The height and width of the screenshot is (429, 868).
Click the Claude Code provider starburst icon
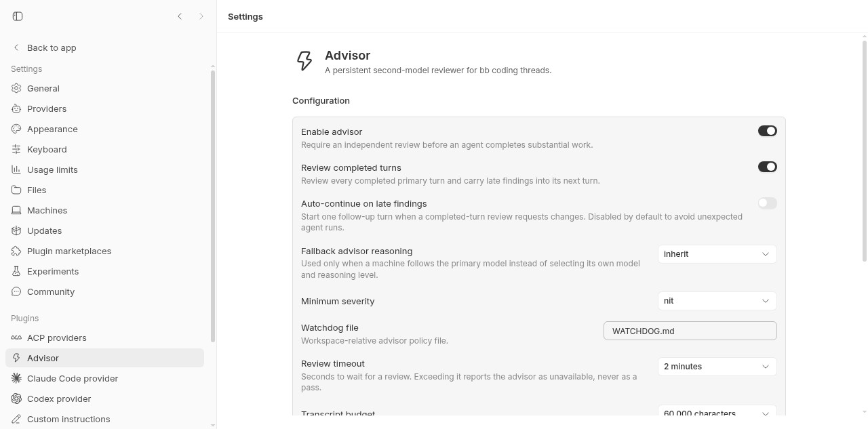16,378
